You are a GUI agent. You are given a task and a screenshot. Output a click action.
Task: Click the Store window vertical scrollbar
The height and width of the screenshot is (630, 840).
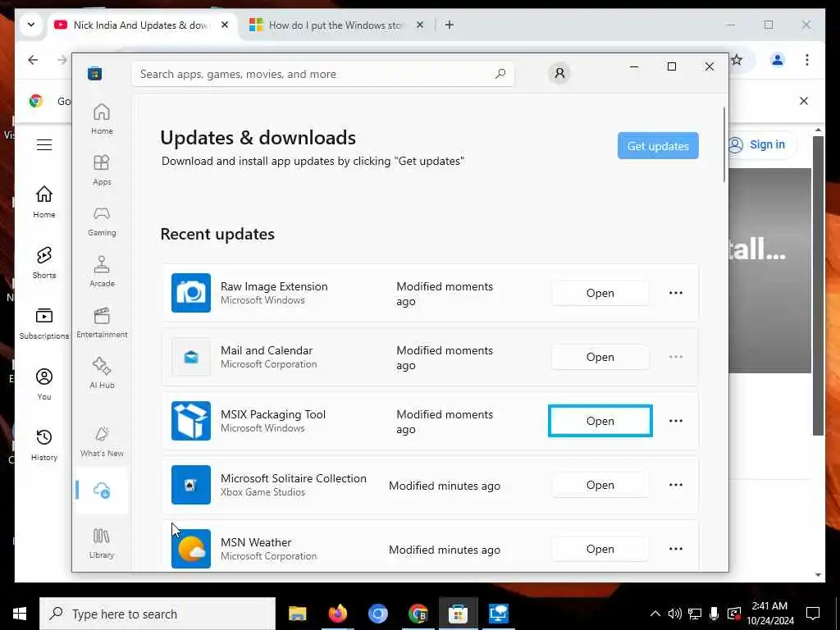724,144
